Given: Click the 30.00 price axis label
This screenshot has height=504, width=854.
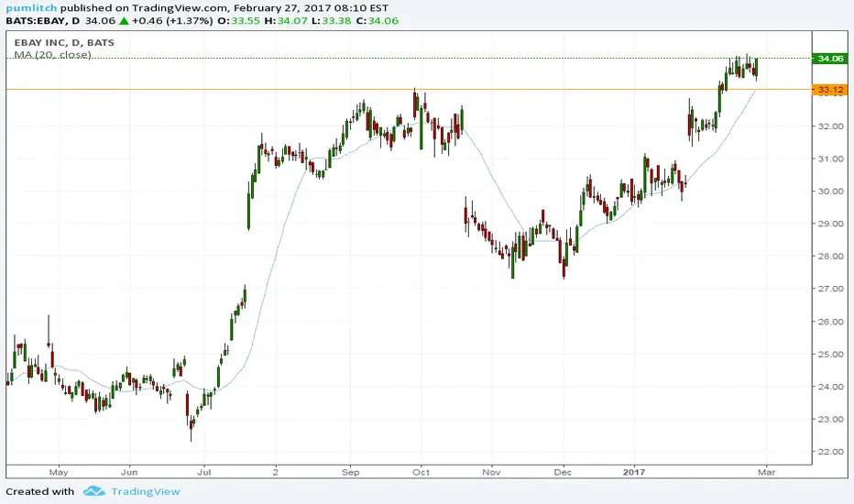Looking at the screenshot, I should [830, 192].
